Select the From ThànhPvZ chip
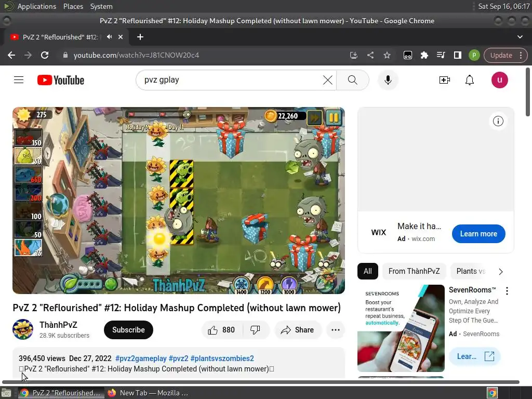The width and height of the screenshot is (532, 399). tap(414, 271)
